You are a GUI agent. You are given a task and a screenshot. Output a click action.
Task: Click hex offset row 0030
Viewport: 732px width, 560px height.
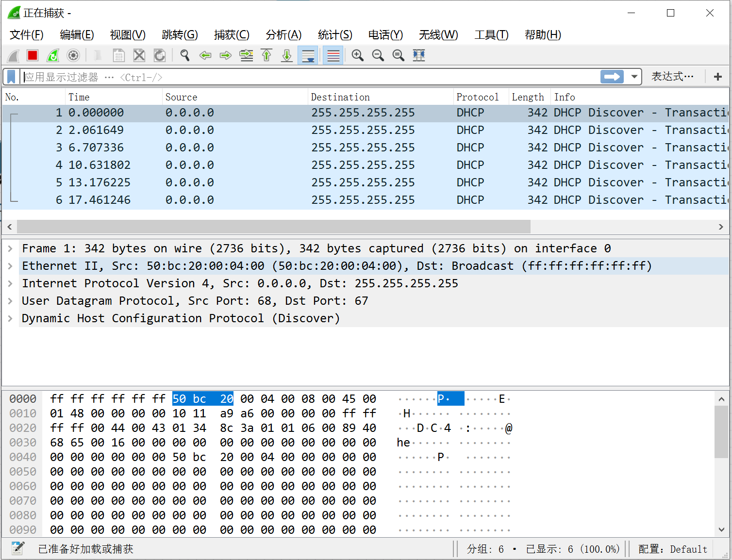coord(23,443)
